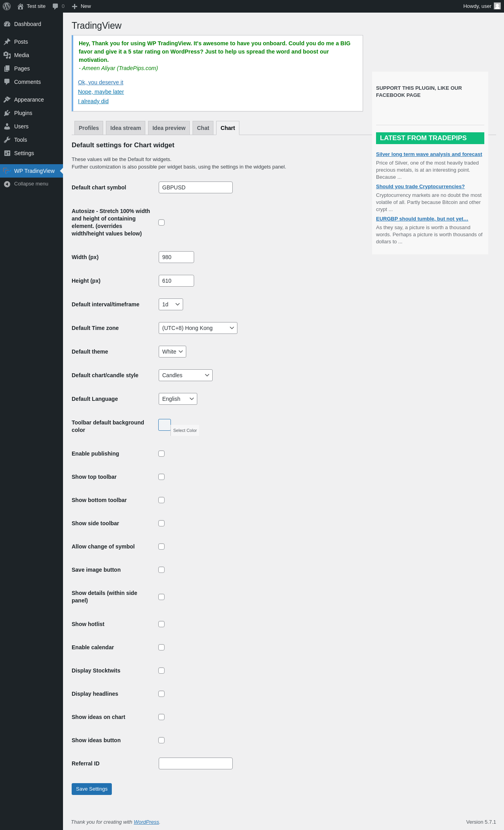Click the WP TradingView menu icon
Viewport: 504px width, 830px height.
[x=6, y=171]
